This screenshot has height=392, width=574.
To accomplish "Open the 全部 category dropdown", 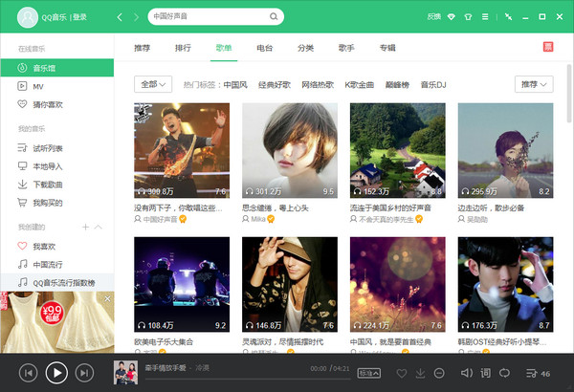I will tap(154, 84).
